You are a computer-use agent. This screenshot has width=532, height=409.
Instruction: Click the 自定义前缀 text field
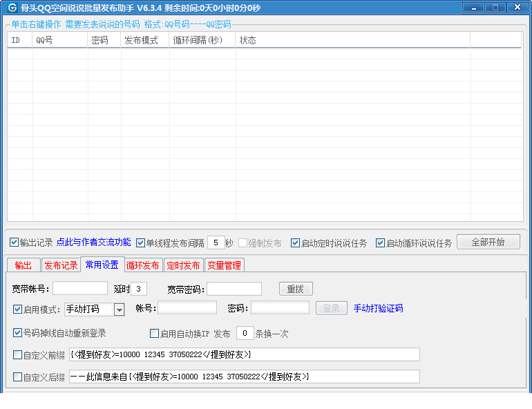(245, 354)
